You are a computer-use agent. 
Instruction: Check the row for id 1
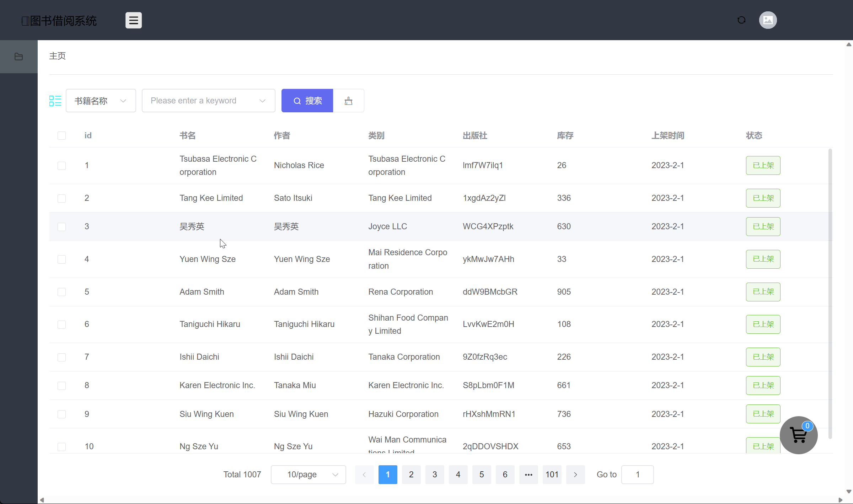pyautogui.click(x=61, y=166)
